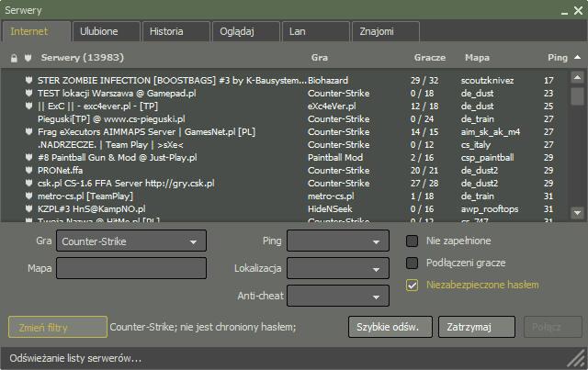
Task: Click shield icon beside Frag eXecutors AIMMAPS
Action: [28, 131]
